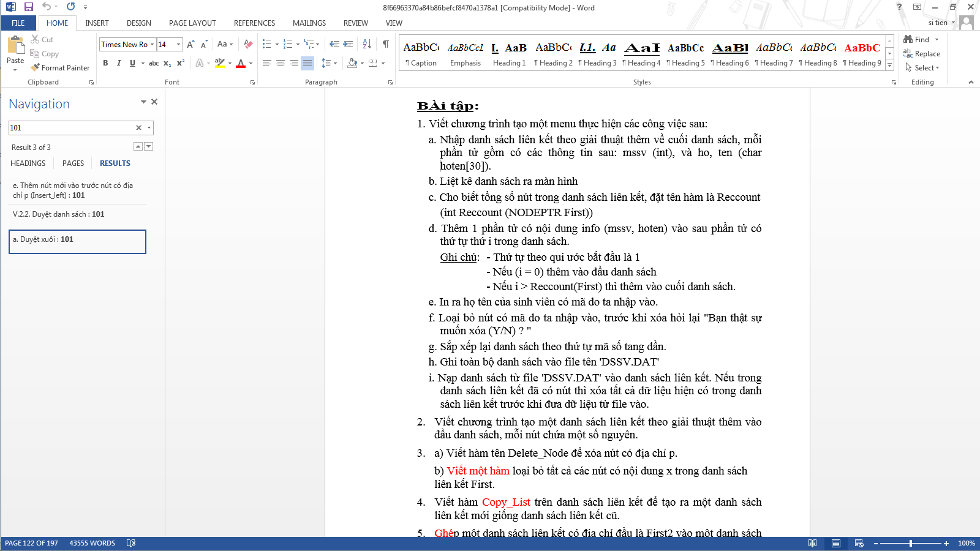Open the font size dropdown
The image size is (980, 551).
(x=178, y=44)
